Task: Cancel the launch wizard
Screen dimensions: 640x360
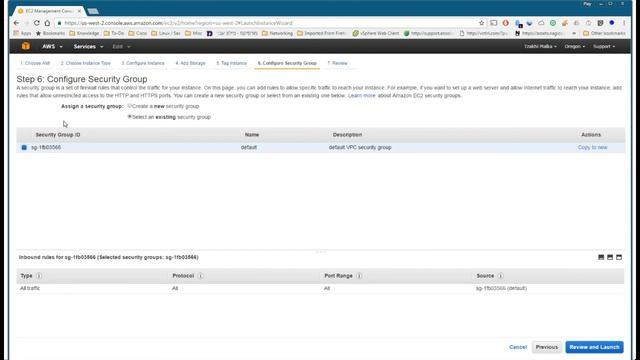Action: click(x=518, y=347)
